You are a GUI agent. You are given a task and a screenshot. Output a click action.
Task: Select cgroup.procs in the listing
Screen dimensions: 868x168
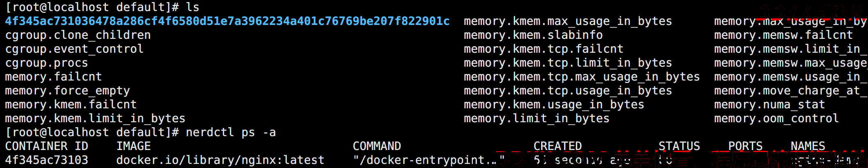click(x=46, y=63)
